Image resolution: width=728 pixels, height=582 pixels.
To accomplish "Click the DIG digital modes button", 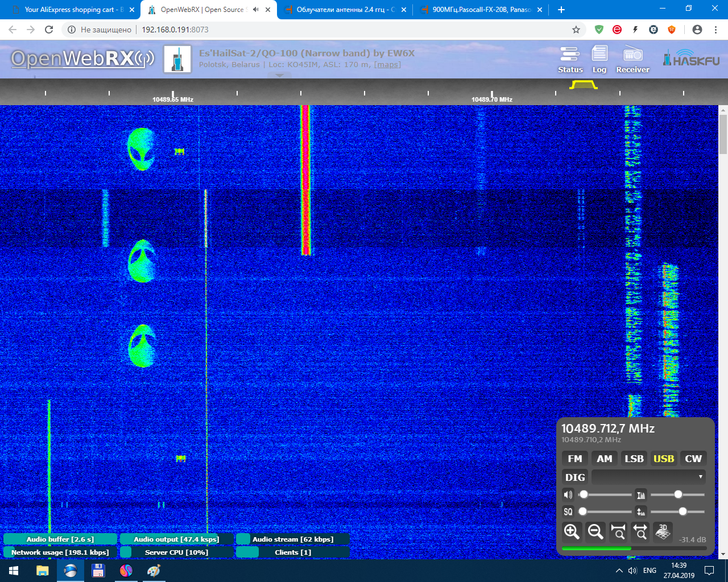I will click(x=575, y=477).
